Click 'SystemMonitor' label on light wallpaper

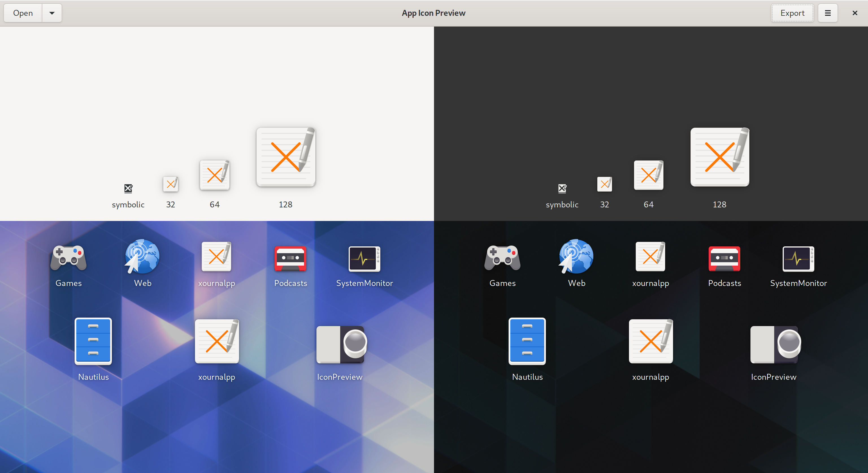click(364, 283)
